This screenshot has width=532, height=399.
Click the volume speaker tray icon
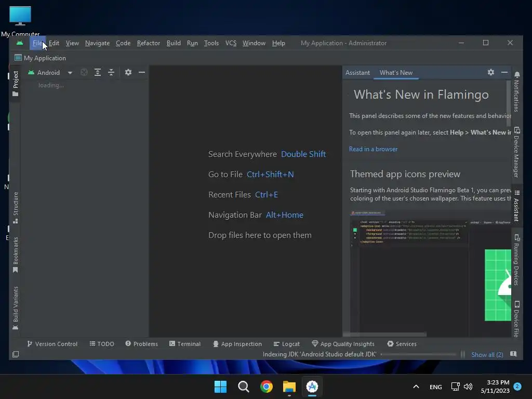click(468, 387)
